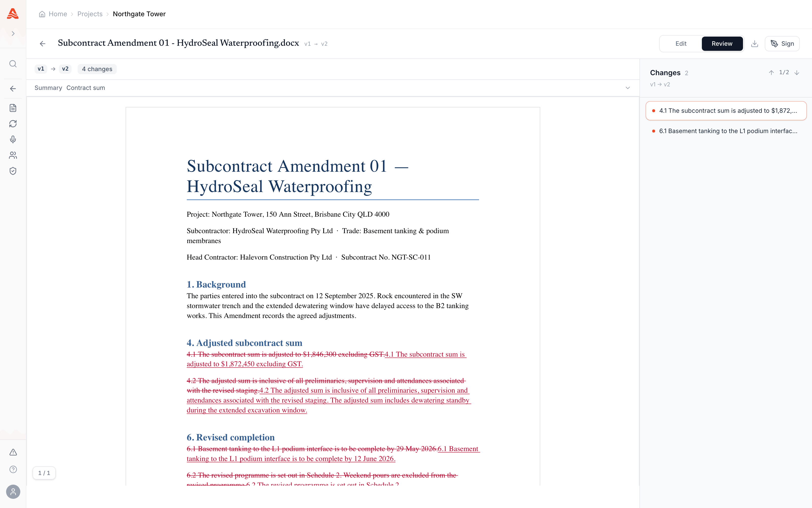Click the document file name title

pos(178,43)
